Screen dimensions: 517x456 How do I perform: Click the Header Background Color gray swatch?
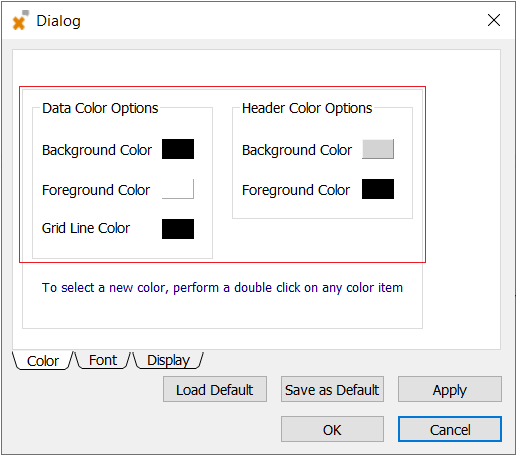pyautogui.click(x=378, y=149)
